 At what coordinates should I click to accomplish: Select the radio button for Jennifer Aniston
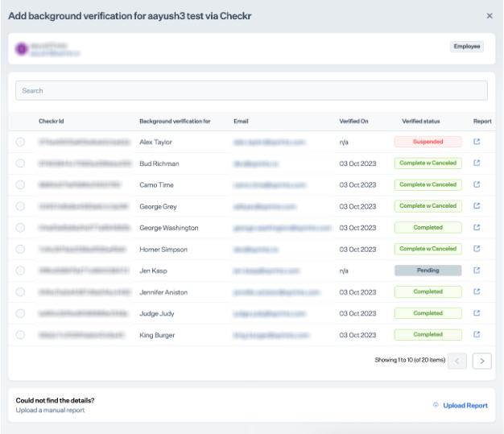pos(20,292)
